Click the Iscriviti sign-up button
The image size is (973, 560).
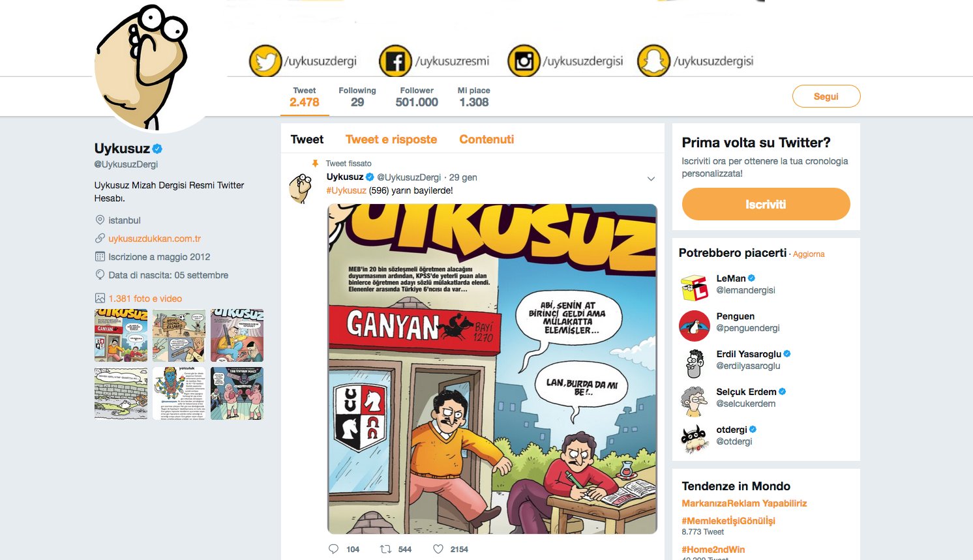tap(766, 204)
